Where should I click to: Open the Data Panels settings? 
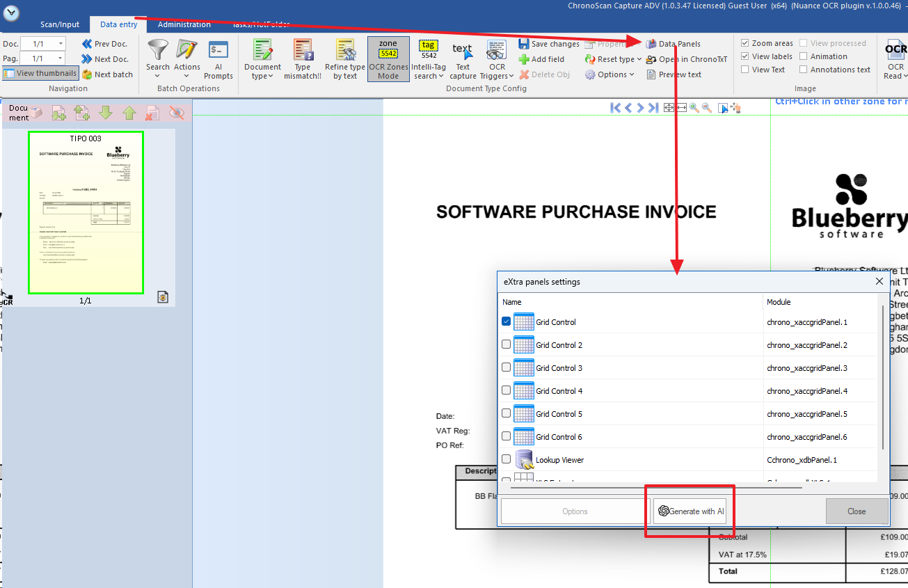click(x=673, y=44)
